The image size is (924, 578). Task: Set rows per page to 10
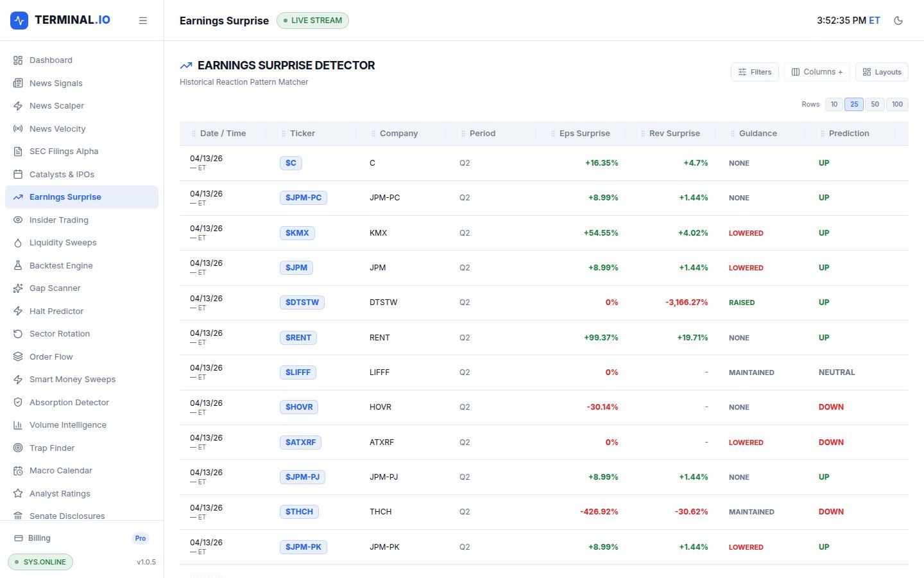(x=834, y=104)
